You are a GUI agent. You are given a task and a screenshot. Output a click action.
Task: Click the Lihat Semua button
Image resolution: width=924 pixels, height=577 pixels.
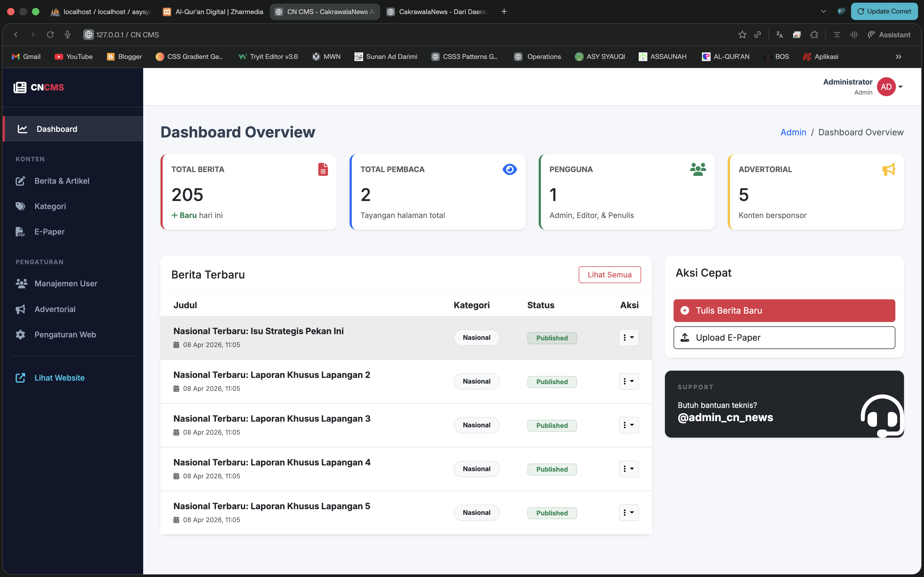click(x=609, y=275)
